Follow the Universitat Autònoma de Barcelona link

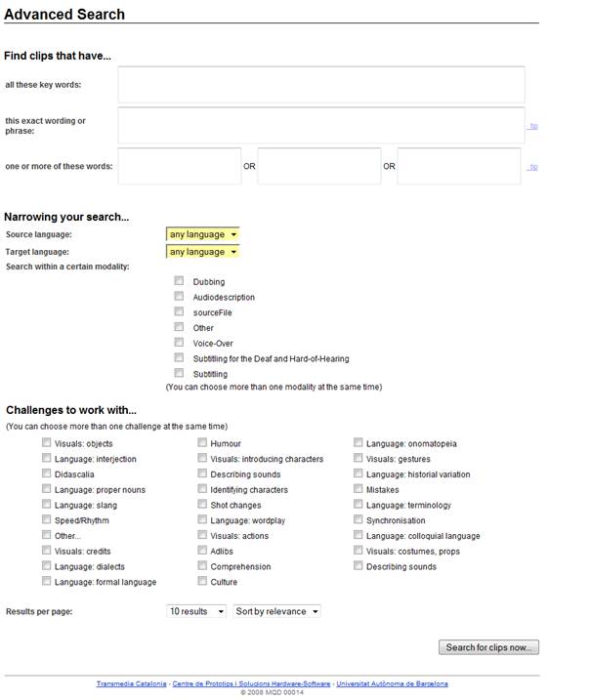(x=393, y=683)
